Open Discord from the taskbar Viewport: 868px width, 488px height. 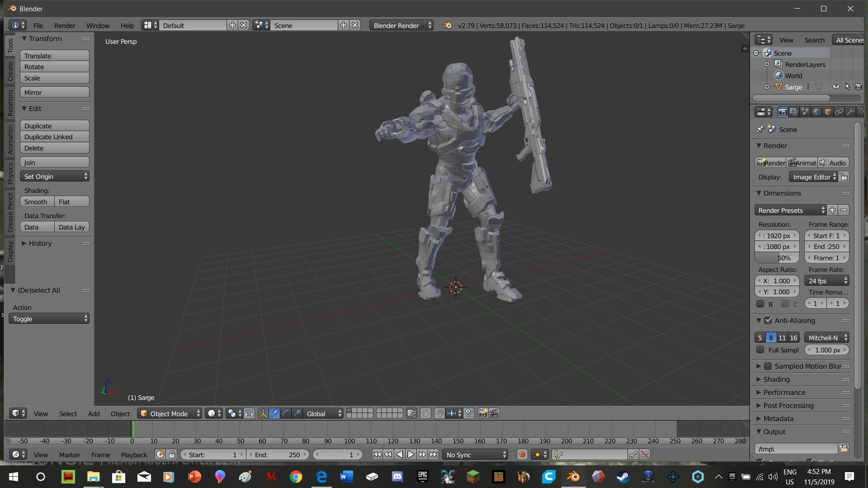(x=397, y=476)
